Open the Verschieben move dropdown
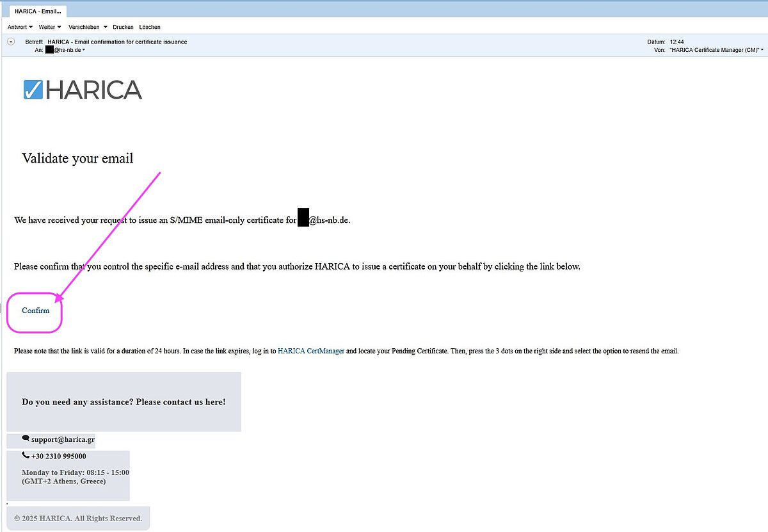This screenshot has height=532, width=768. 88,27
